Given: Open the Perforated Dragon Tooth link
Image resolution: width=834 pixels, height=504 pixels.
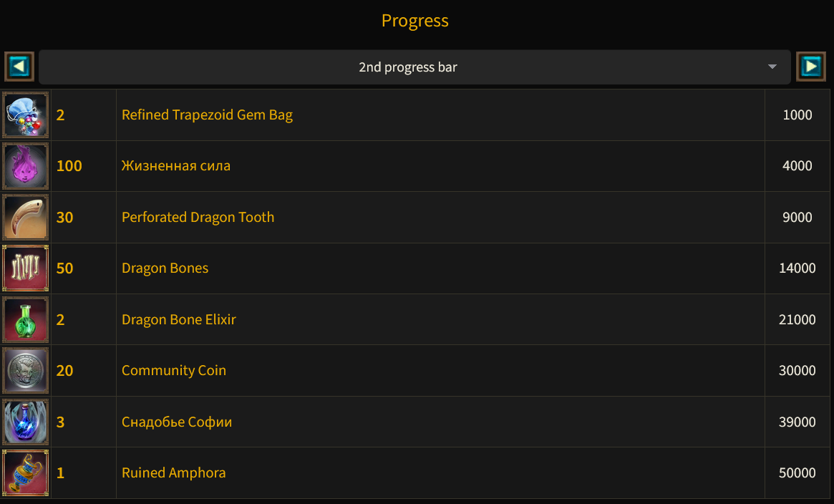Looking at the screenshot, I should 198,217.
